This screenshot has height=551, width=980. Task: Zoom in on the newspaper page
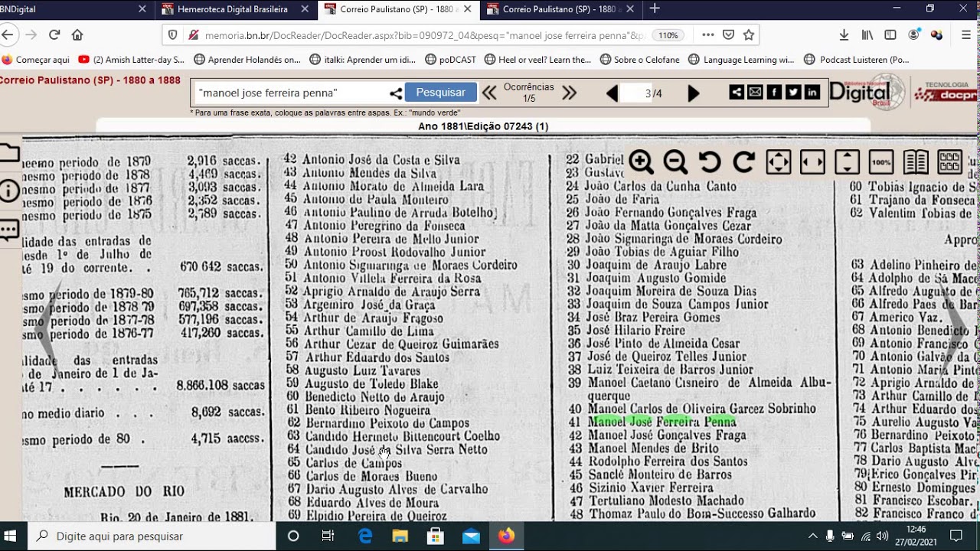coord(641,162)
